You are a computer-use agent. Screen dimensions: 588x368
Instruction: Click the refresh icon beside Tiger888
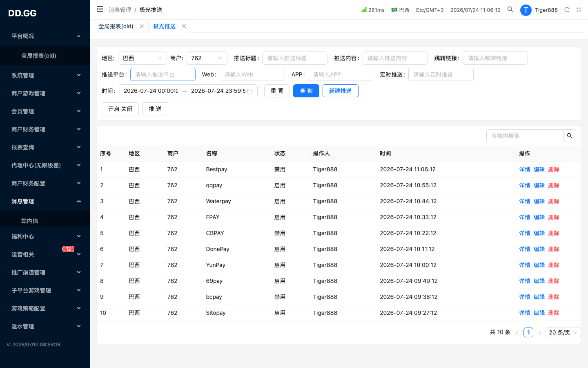[567, 10]
